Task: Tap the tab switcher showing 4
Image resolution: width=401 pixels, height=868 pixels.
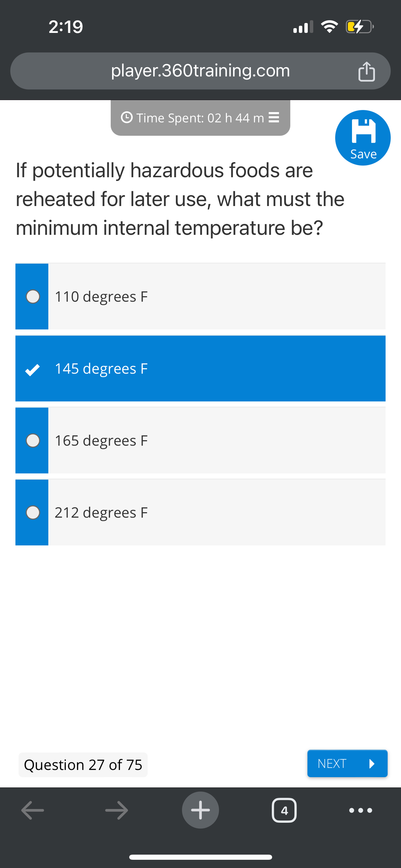Action: (x=284, y=810)
